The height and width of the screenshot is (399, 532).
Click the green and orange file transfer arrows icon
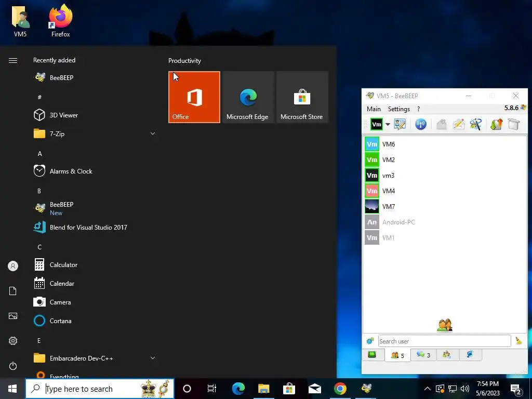click(x=496, y=124)
